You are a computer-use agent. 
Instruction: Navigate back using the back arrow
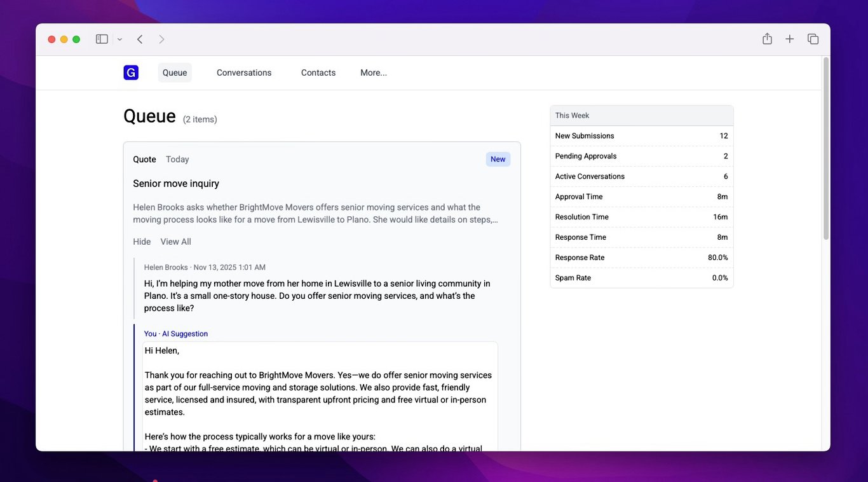click(139, 39)
